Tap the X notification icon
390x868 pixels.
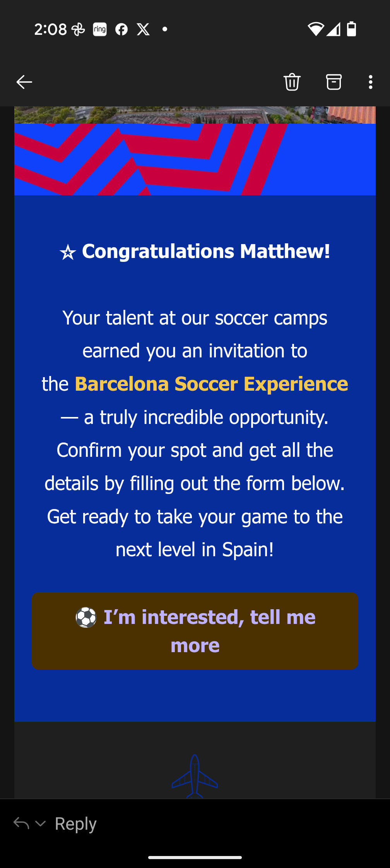pyautogui.click(x=143, y=29)
